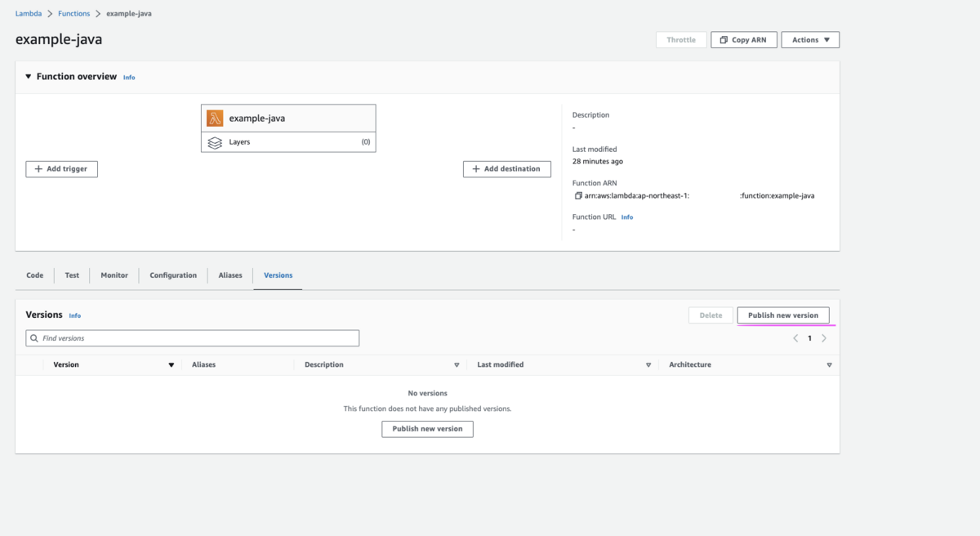
Task: Click the copy icon beside Function ARN
Action: (x=578, y=196)
